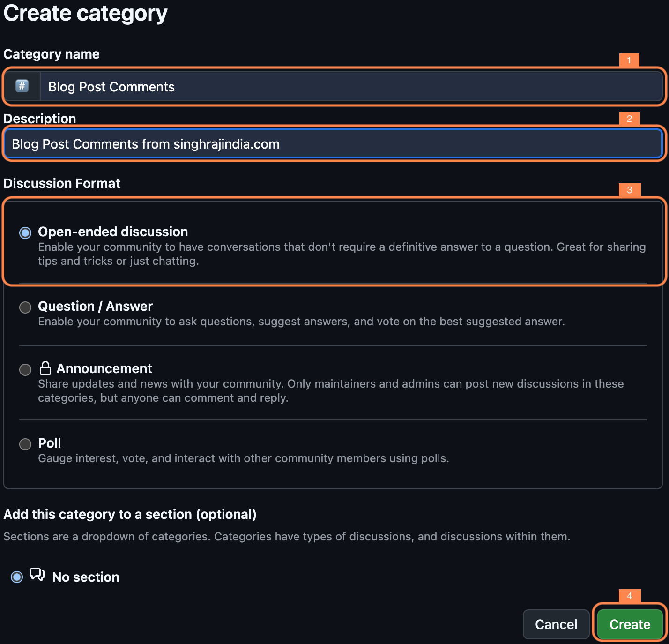Click the orange step marker numbered 3
The image size is (669, 644).
(629, 190)
